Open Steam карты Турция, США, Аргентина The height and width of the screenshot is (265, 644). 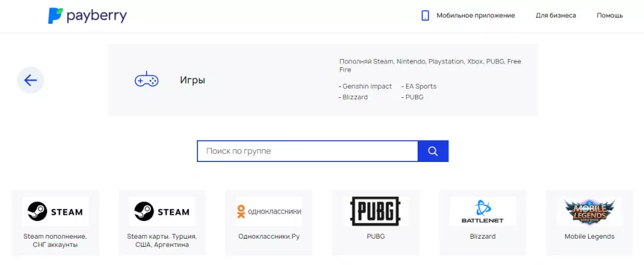(x=162, y=241)
